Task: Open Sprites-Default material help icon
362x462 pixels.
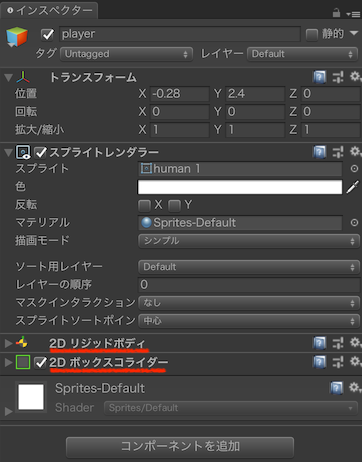Action: click(337, 388)
